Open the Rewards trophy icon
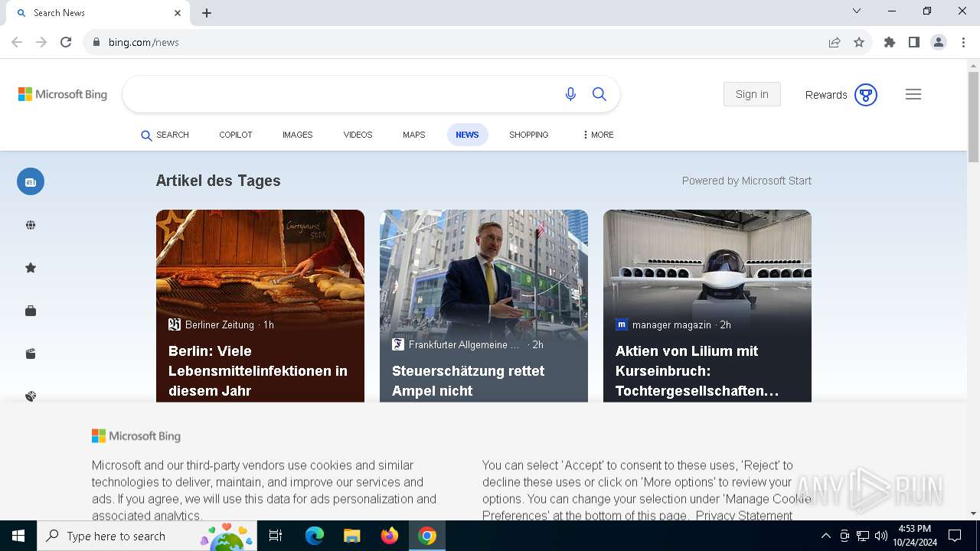This screenshot has height=551, width=980. [x=866, y=95]
